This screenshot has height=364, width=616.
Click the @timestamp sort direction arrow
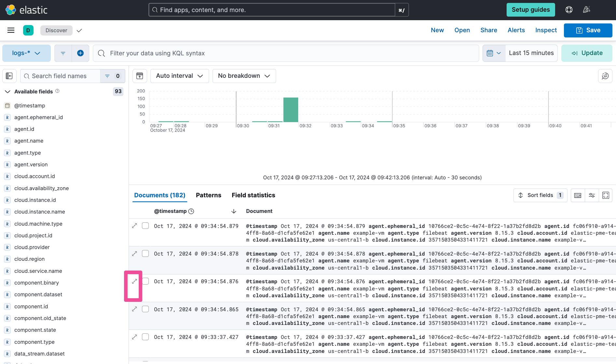234,211
